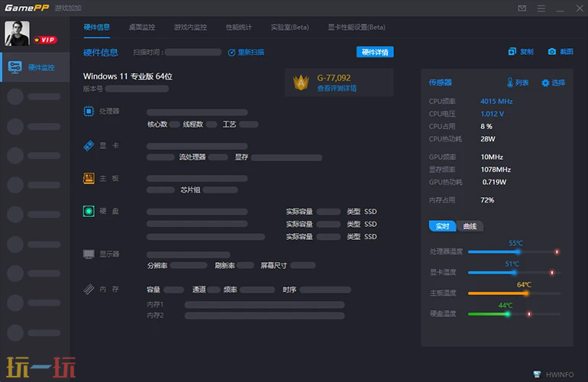
Task: Select 硬件监控 in the sidebar
Action: pyautogui.click(x=36, y=67)
